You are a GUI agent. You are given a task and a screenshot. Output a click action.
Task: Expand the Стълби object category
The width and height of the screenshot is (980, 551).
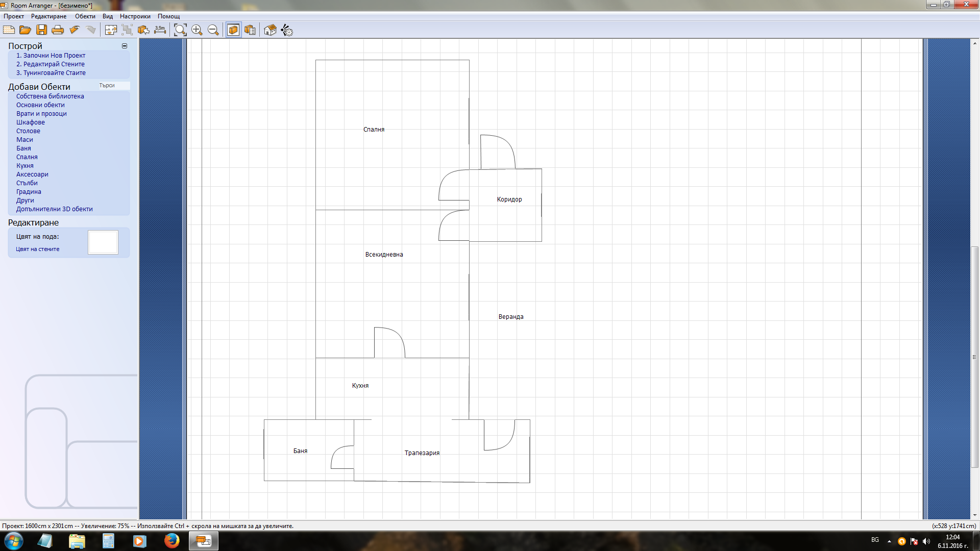click(27, 183)
